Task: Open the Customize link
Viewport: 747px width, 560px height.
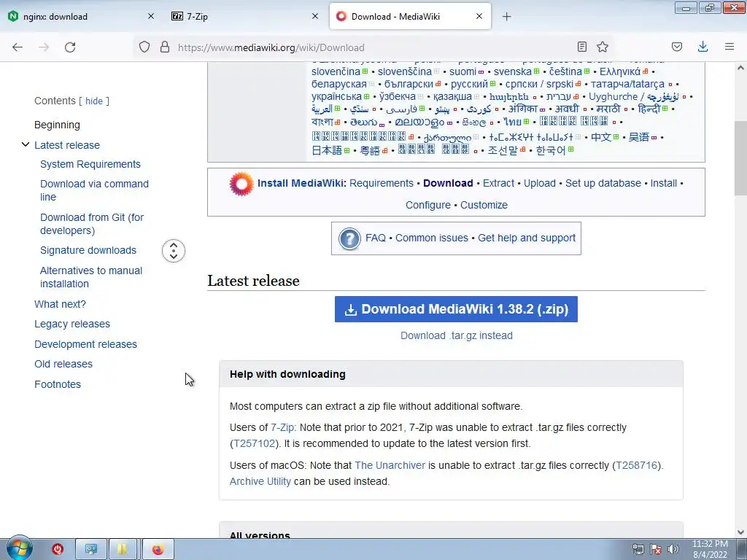Action: [484, 205]
